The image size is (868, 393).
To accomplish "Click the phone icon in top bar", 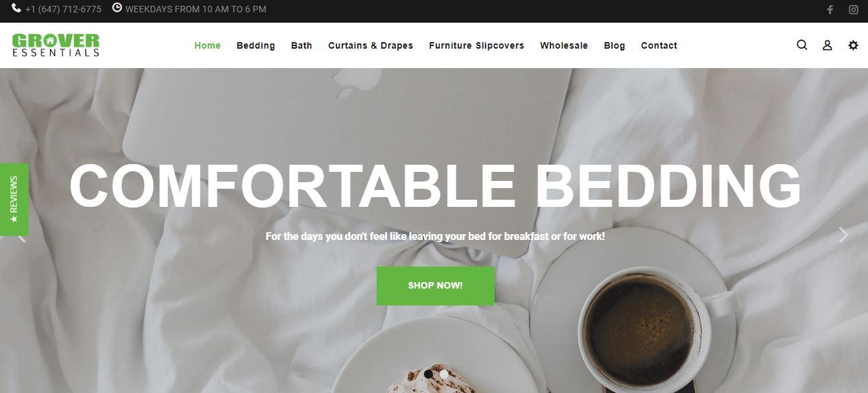I will (x=16, y=8).
